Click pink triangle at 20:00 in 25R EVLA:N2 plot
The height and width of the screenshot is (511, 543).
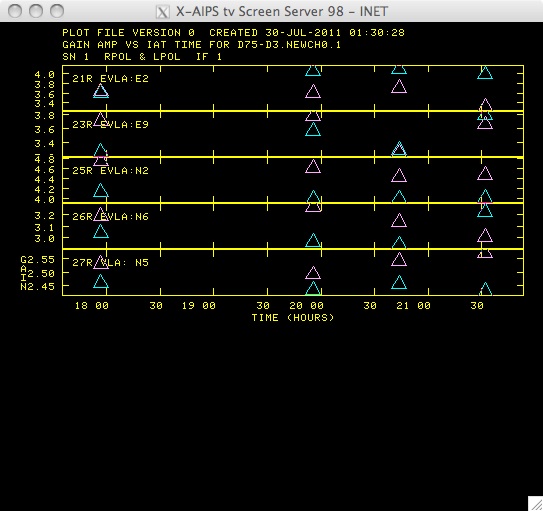(313, 167)
